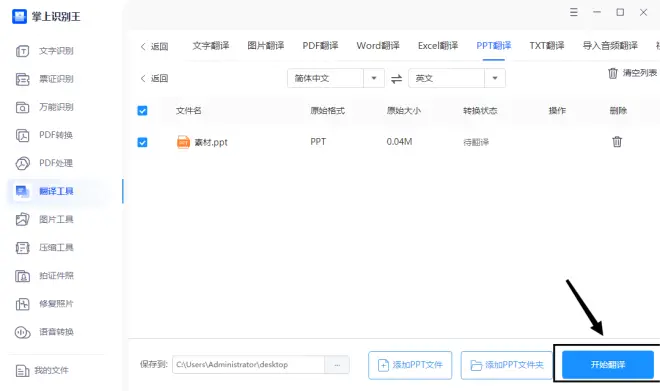Viewport: 660px width, 391px height.
Task: Switch to the 图片翻译 tab
Action: coord(266,45)
